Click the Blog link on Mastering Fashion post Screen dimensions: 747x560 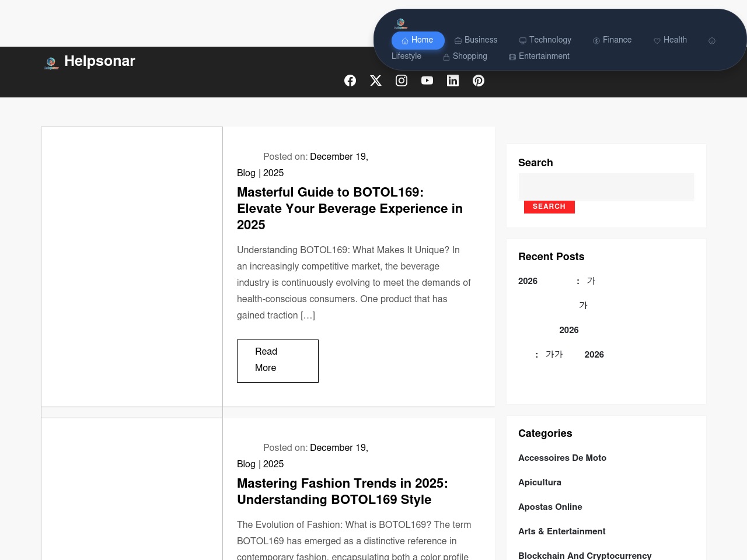click(246, 464)
